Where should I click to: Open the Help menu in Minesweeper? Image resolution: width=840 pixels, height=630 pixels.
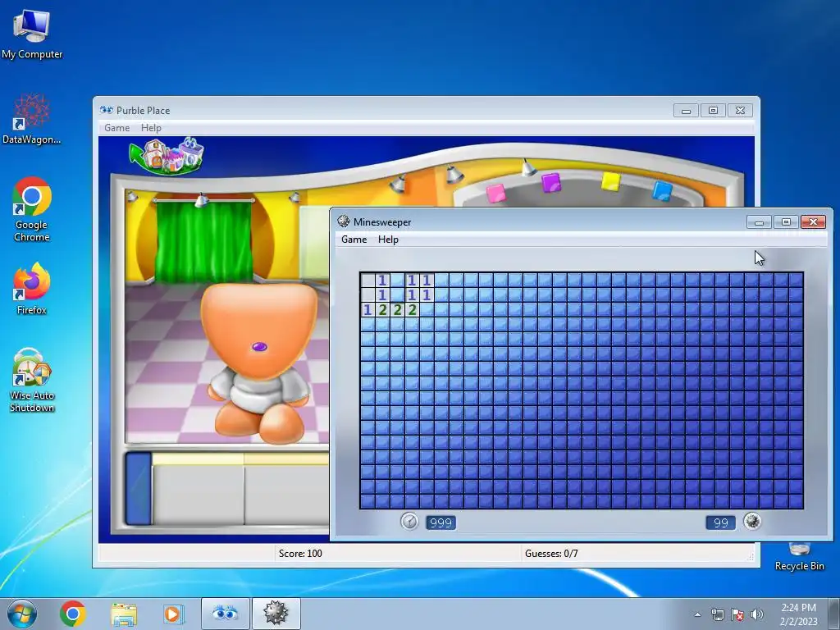pos(388,240)
